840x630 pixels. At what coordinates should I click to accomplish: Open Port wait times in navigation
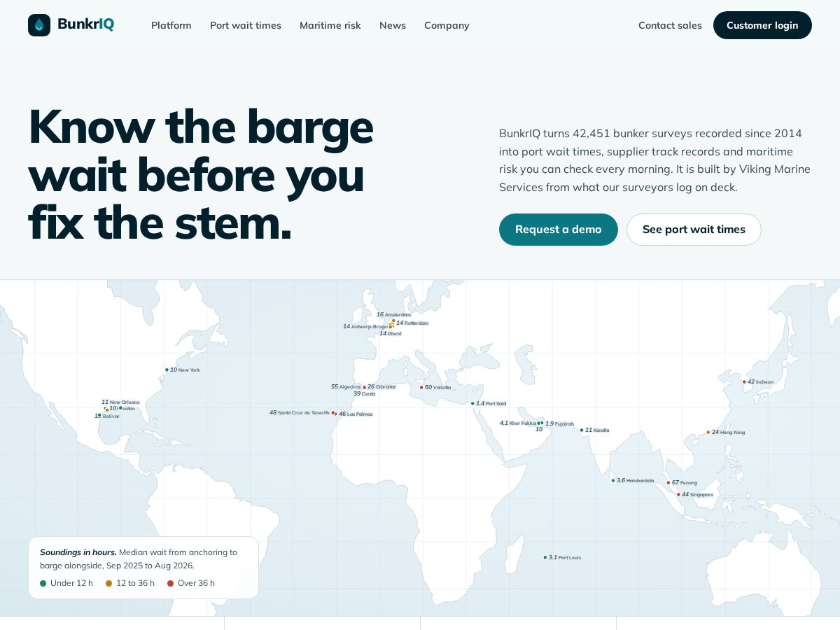point(246,25)
